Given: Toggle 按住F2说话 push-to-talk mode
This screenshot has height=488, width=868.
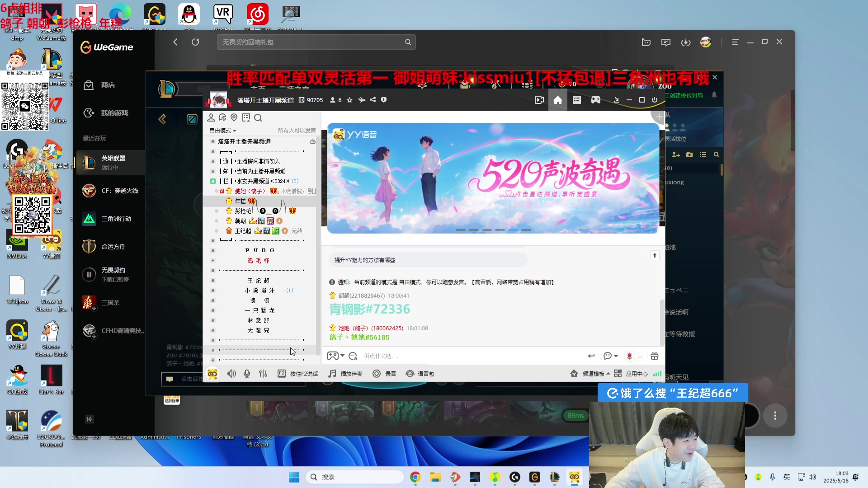Looking at the screenshot, I should point(298,374).
